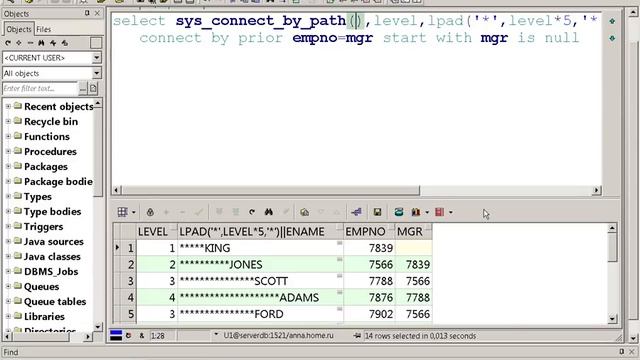Switch to the Objects tab
Screen dimensions: 640x360
(x=19, y=29)
